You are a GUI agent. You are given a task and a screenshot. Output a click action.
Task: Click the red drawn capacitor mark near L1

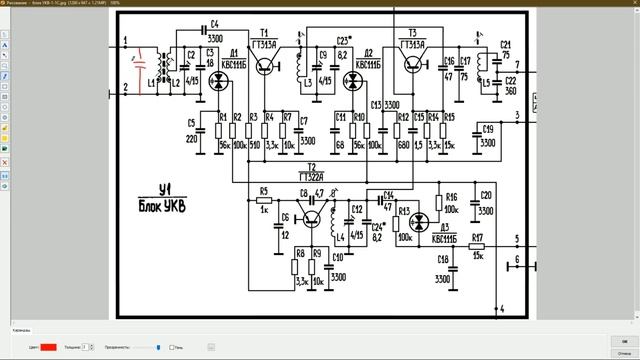(x=140, y=71)
